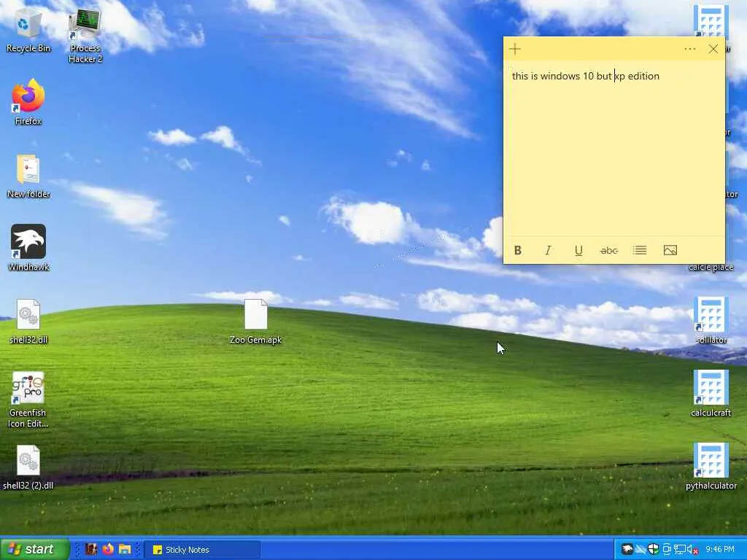Select the Process Hacker 2 shortcut
The image size is (747, 560).
click(x=85, y=36)
